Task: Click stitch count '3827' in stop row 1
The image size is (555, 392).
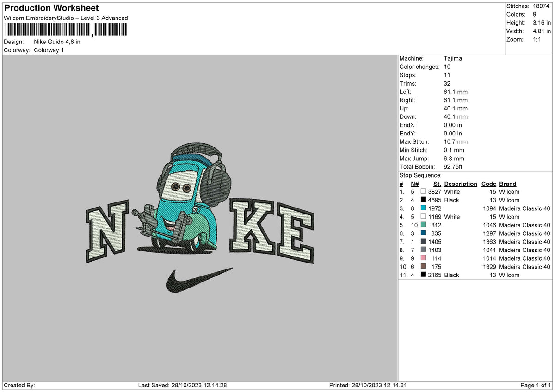Action: click(x=435, y=191)
